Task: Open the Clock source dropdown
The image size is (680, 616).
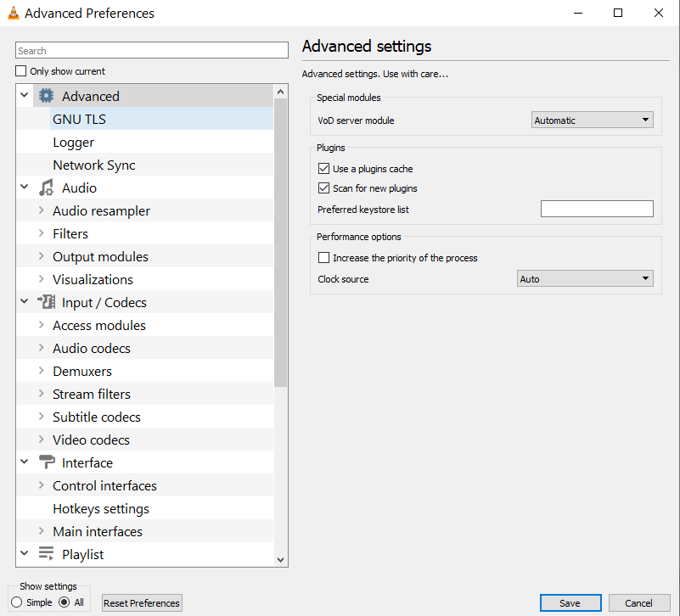Action: point(585,278)
